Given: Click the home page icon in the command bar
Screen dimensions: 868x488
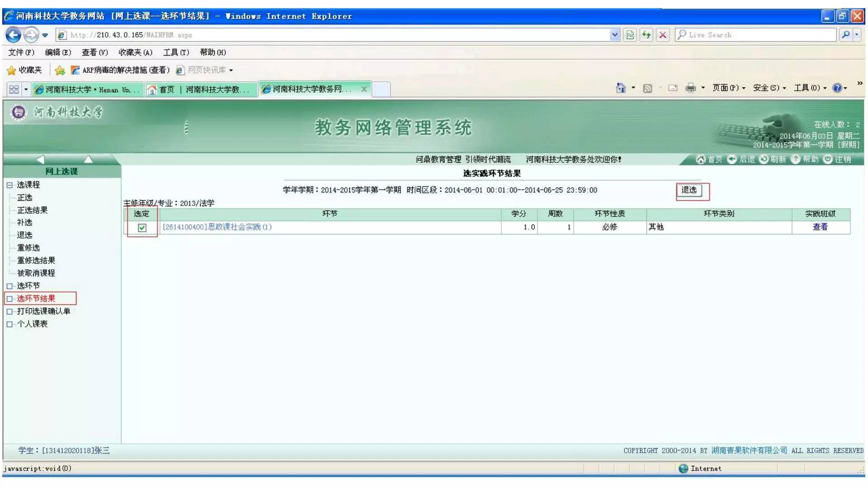Looking at the screenshot, I should (x=621, y=89).
